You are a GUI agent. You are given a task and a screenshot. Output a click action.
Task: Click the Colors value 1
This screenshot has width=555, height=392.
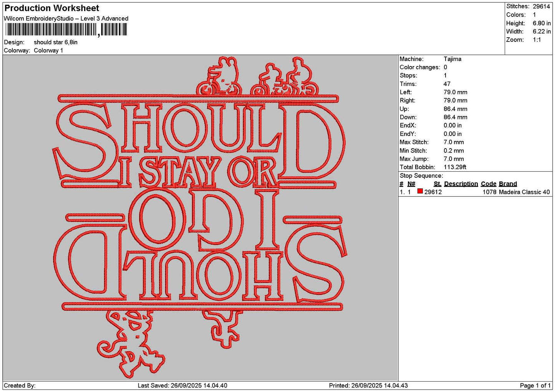534,15
